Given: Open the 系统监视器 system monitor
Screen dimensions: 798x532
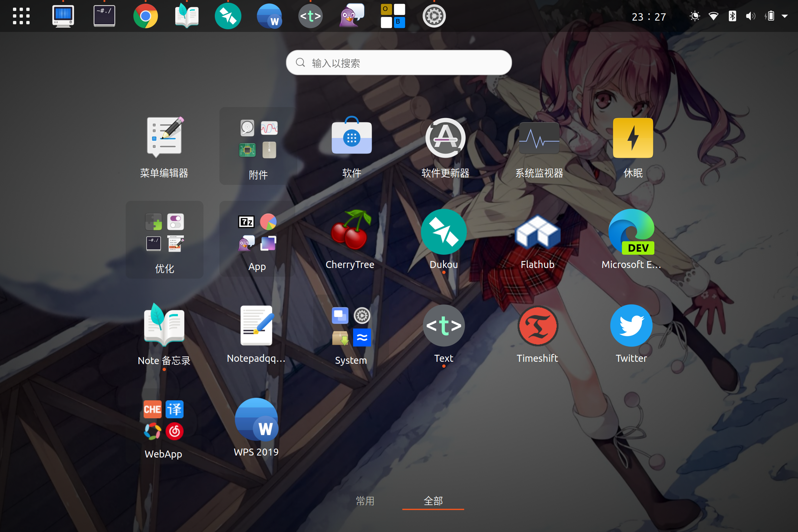Looking at the screenshot, I should click(539, 138).
